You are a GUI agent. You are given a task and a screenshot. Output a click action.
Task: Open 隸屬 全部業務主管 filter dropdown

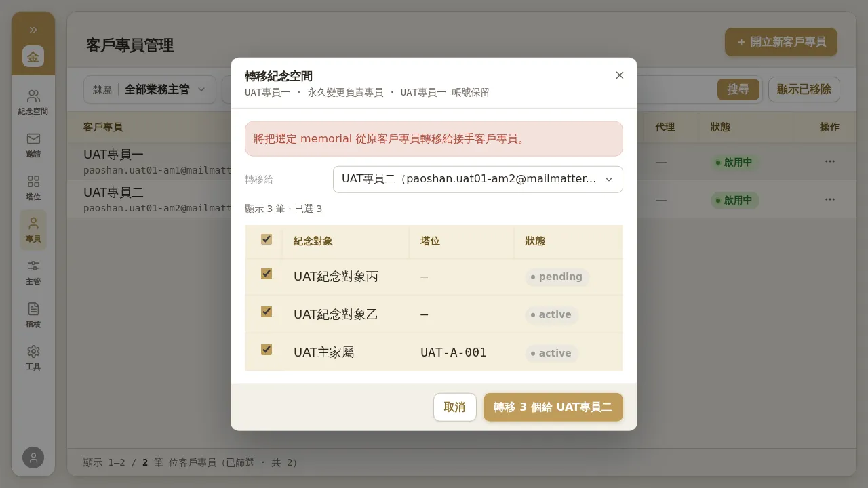coord(150,89)
